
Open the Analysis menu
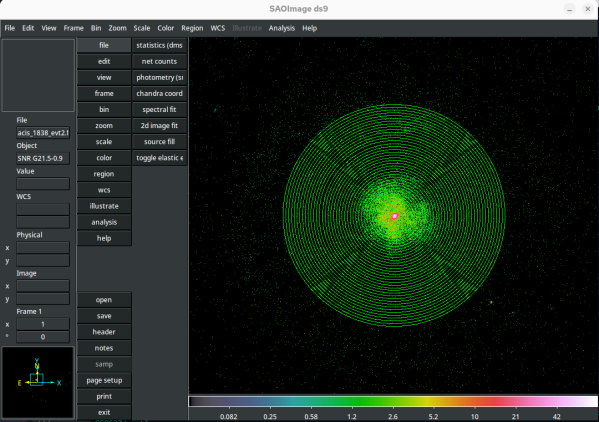click(x=282, y=28)
